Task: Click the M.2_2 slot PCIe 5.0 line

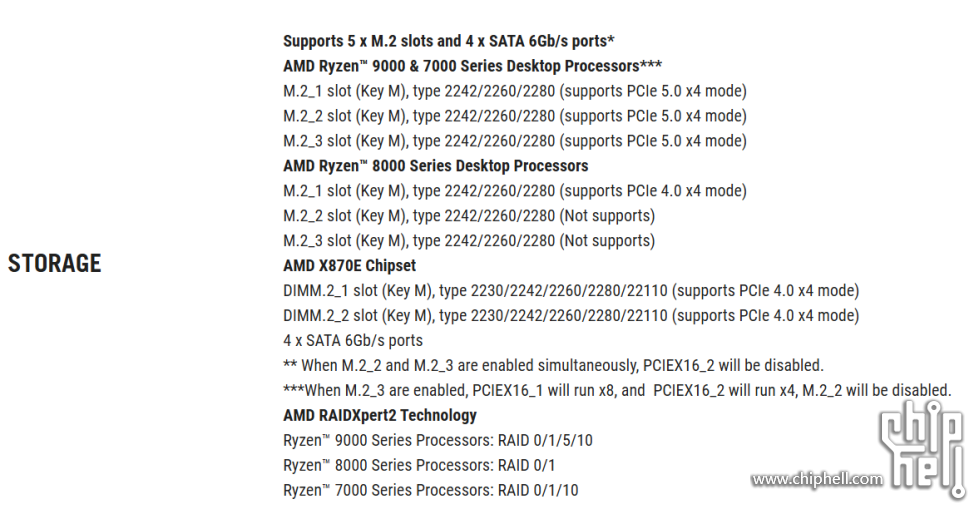Action: (x=514, y=116)
